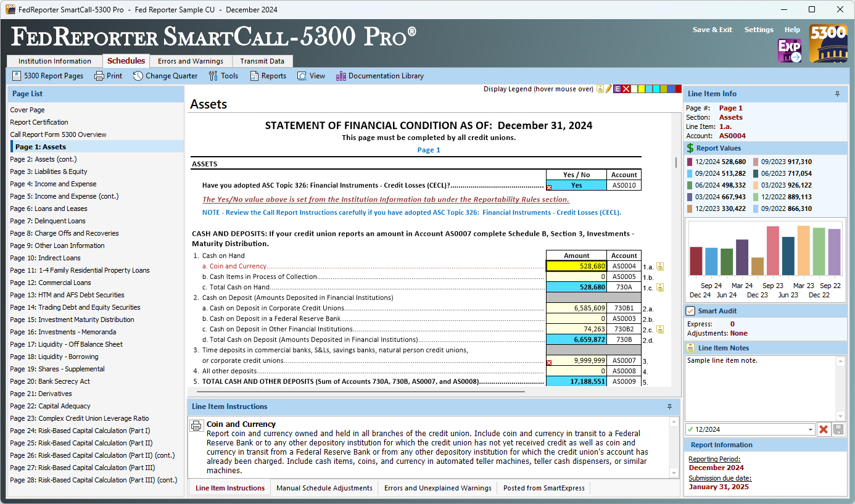Open note icon beside line 2.c.
Viewport: 855px width, 504px height.
tap(660, 329)
